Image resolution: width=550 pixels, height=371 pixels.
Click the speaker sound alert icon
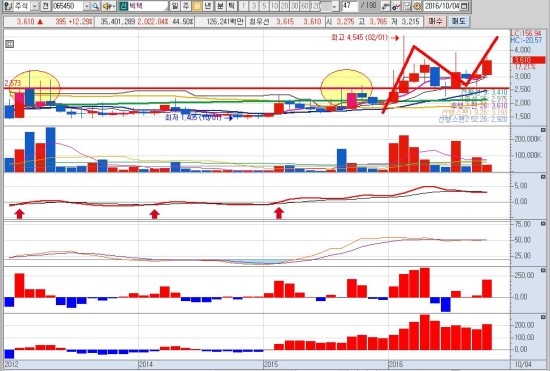(x=109, y=6)
